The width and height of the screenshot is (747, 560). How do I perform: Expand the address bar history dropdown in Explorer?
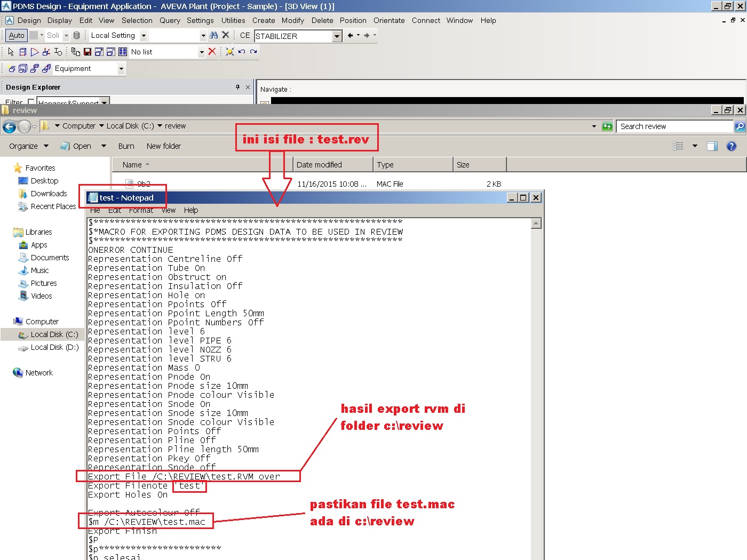594,126
